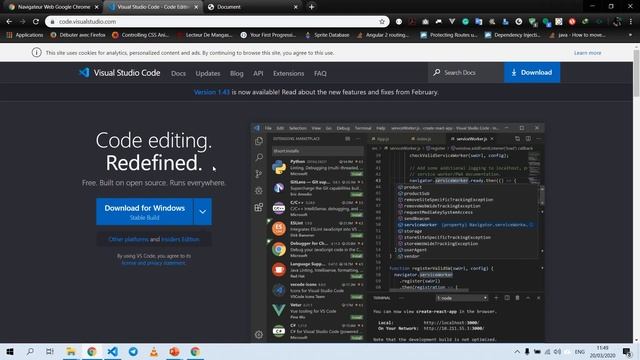Open the Updates navigation item

pos(208,73)
